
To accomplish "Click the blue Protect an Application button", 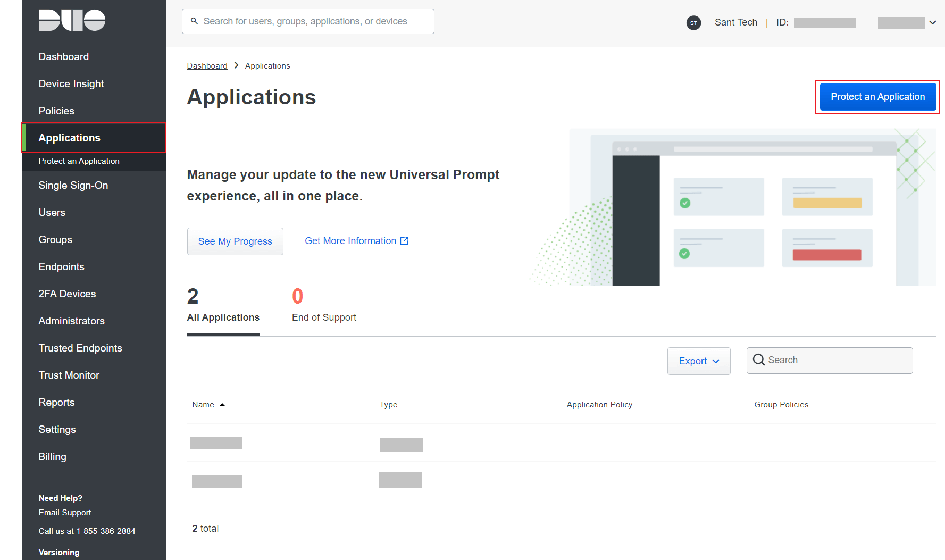I will tap(877, 97).
